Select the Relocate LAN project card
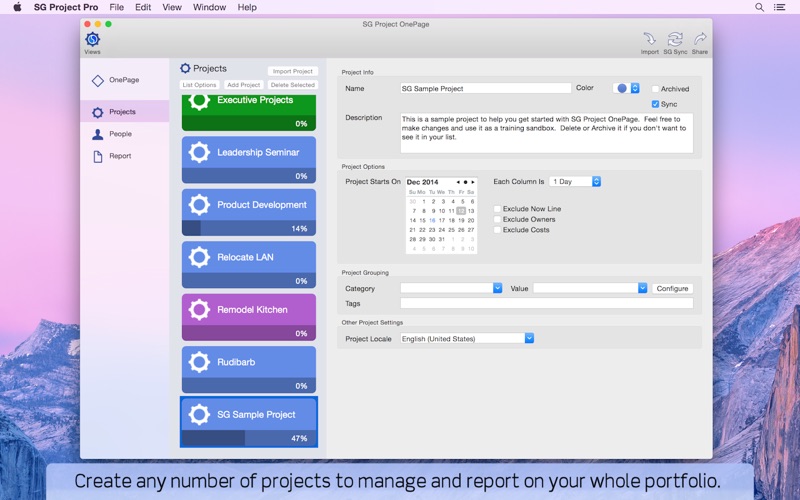800x500 pixels. (x=249, y=265)
